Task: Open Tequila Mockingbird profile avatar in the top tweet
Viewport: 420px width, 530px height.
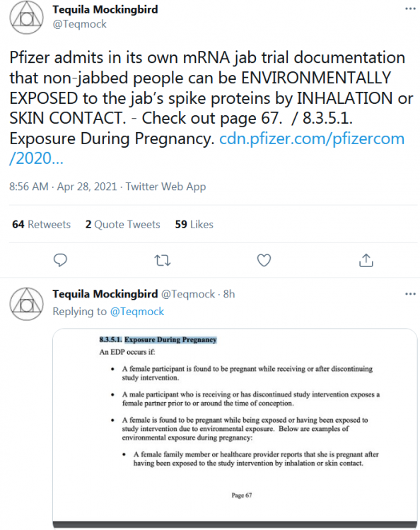Action: pos(26,18)
